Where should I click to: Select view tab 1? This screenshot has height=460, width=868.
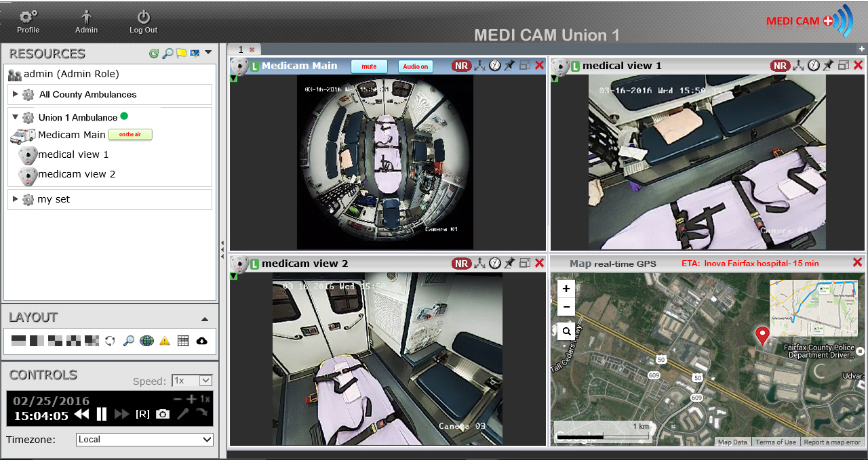[241, 49]
